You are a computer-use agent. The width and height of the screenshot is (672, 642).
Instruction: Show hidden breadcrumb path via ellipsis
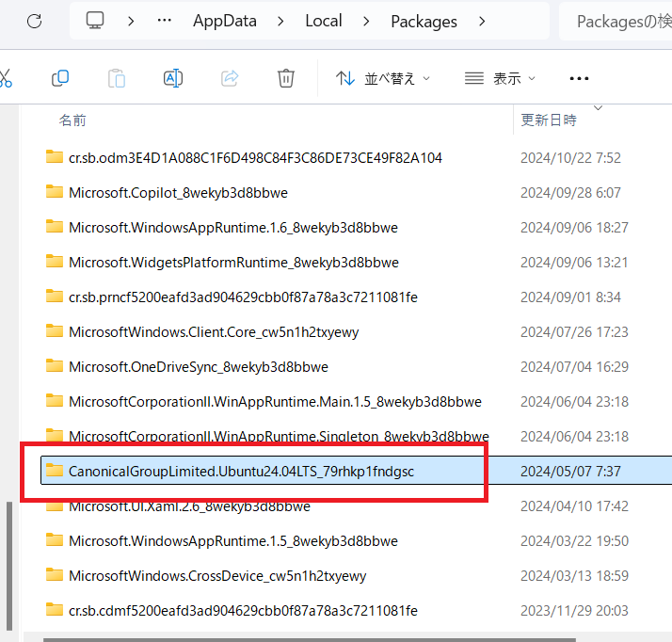(x=165, y=21)
